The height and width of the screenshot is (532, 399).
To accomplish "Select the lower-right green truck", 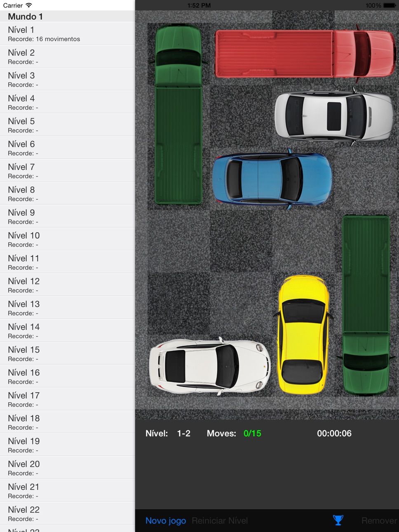I will [366, 305].
